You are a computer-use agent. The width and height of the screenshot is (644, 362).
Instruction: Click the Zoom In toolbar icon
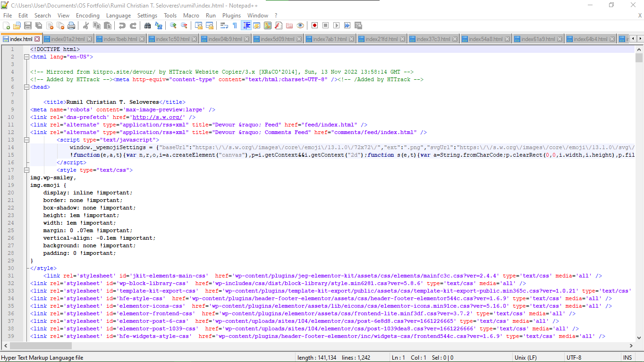[172, 25]
